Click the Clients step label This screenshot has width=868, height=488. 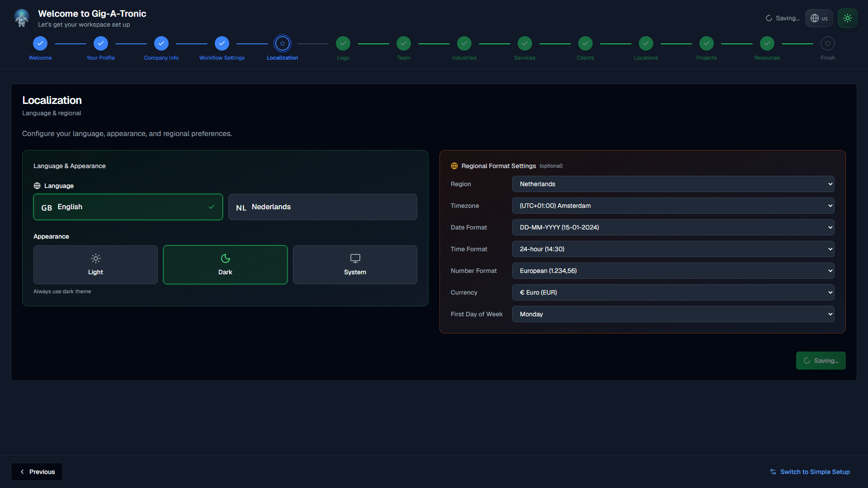(585, 58)
